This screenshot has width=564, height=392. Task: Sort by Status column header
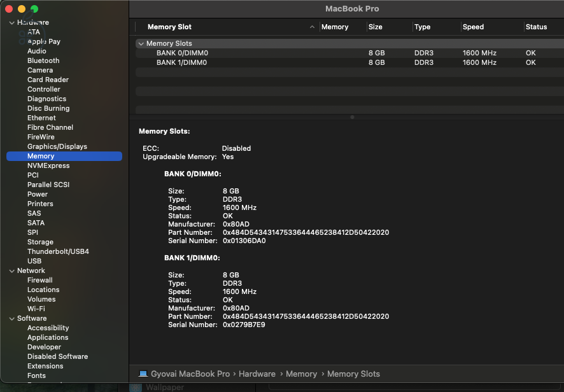[536, 27]
